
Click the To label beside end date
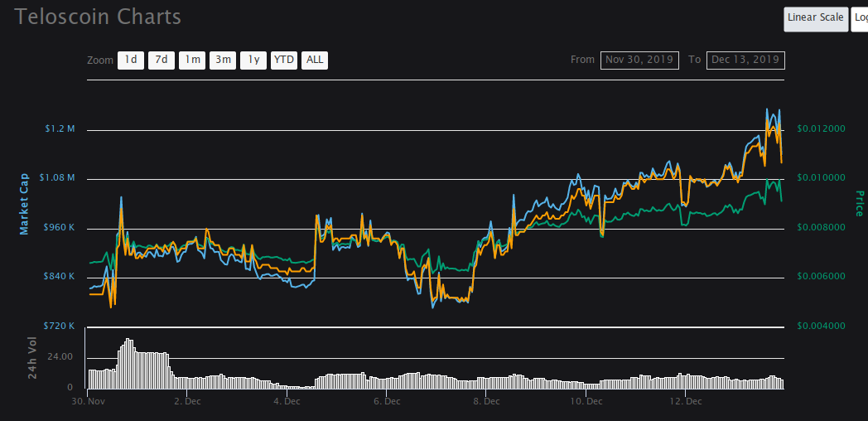(x=695, y=60)
